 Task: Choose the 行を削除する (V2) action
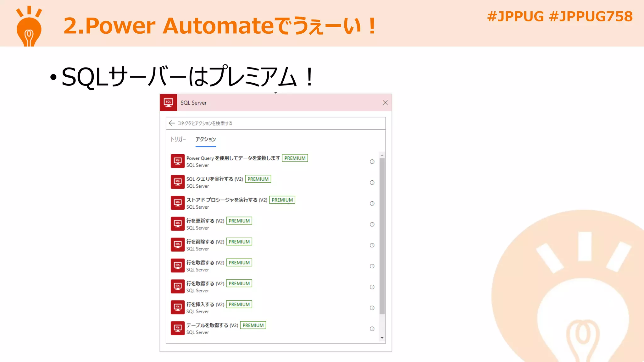(x=205, y=242)
